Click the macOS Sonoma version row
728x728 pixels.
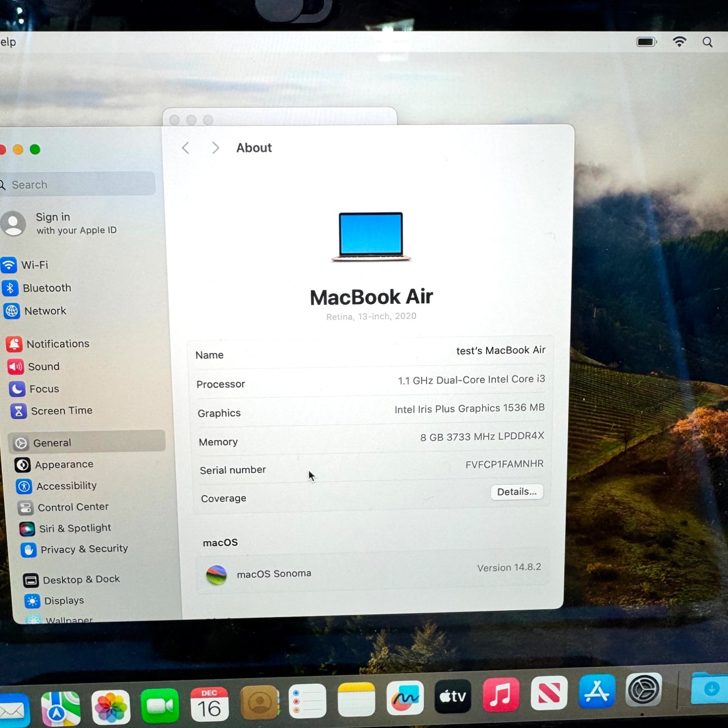point(372,571)
